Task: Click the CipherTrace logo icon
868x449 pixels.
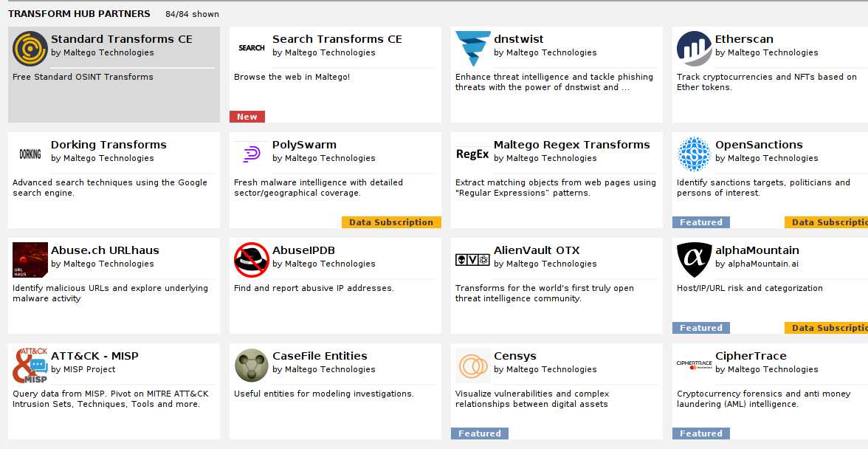Action: 694,366
